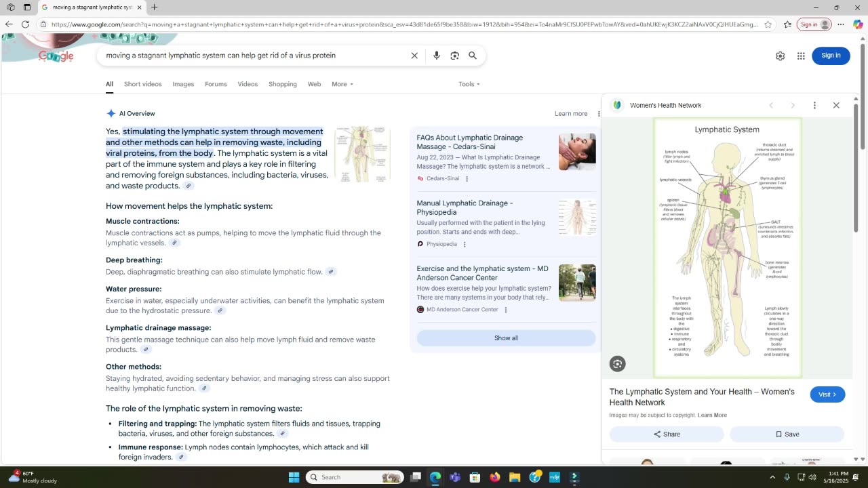Open search by image camera icon
The width and height of the screenshot is (868, 488).
(x=455, y=56)
